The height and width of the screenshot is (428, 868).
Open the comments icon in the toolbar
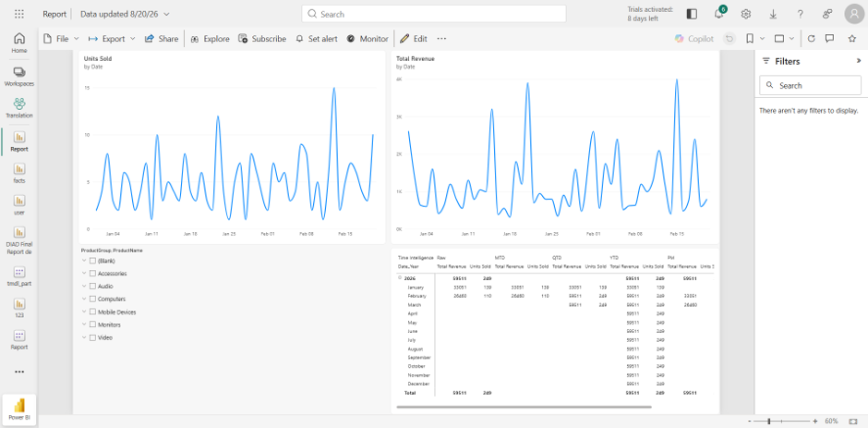829,39
